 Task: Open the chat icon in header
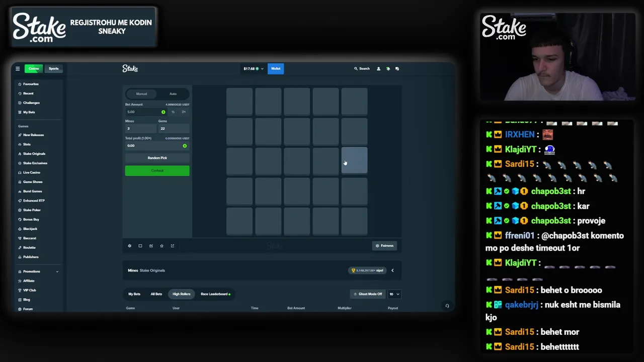click(397, 68)
